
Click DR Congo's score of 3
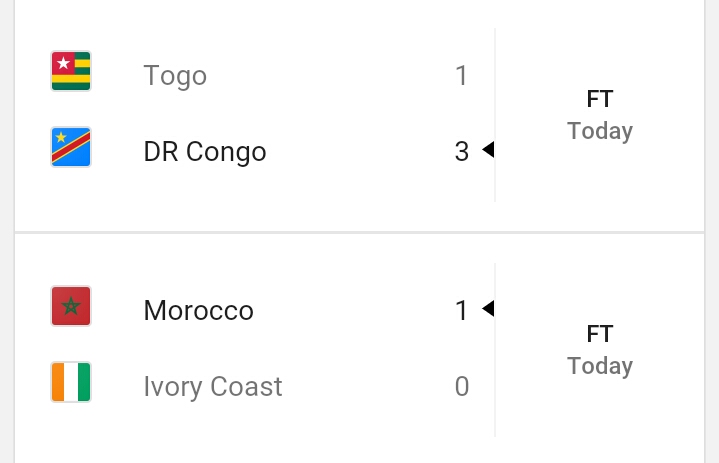(x=462, y=152)
